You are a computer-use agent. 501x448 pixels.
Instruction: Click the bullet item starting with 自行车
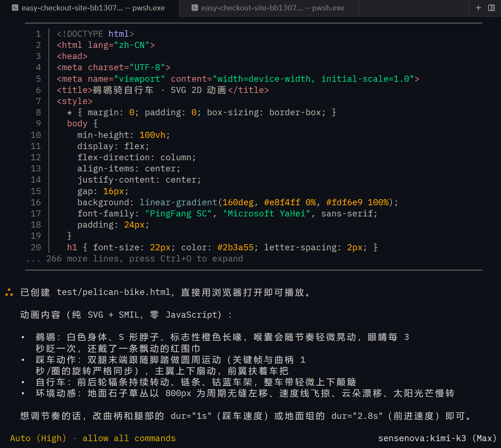click(196, 382)
